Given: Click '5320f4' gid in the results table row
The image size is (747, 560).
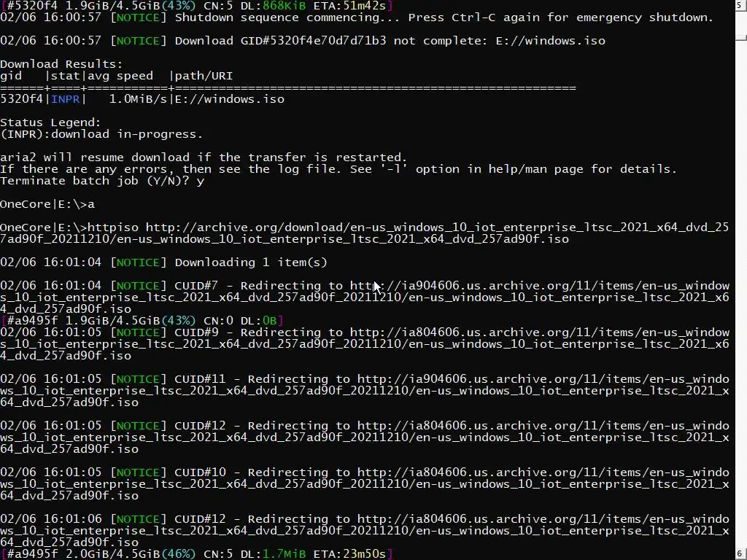Looking at the screenshot, I should click(21, 99).
